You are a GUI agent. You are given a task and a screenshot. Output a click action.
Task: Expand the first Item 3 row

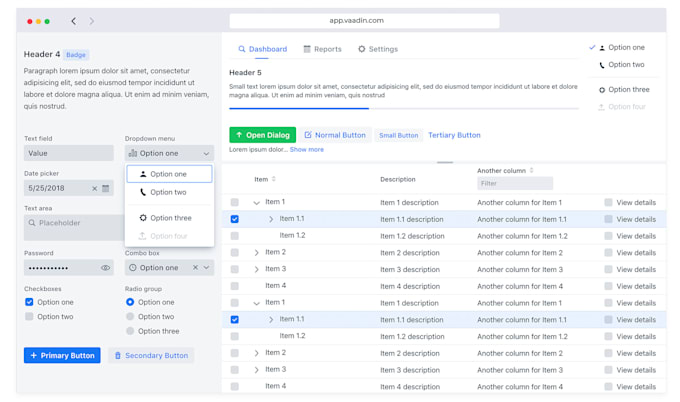click(x=256, y=269)
